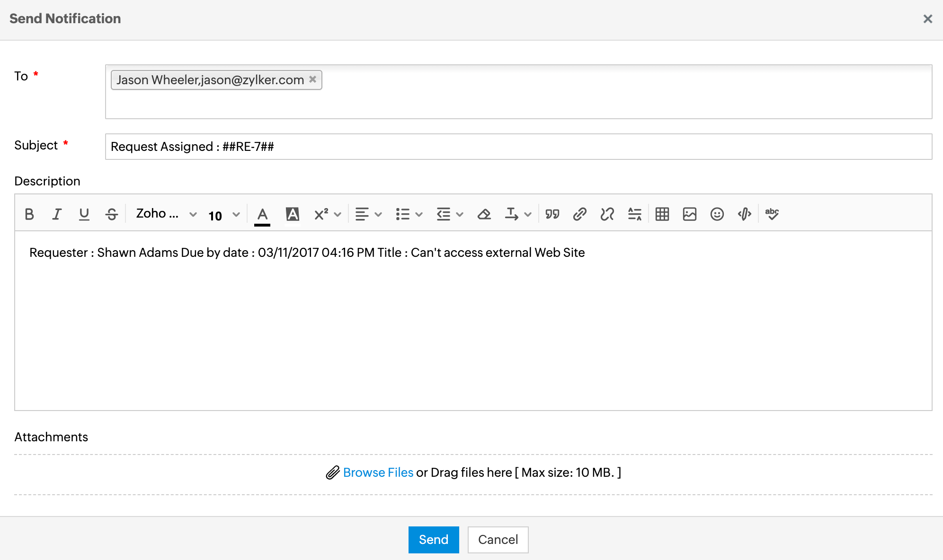Click the blockquote icon
The image size is (943, 560).
click(552, 214)
